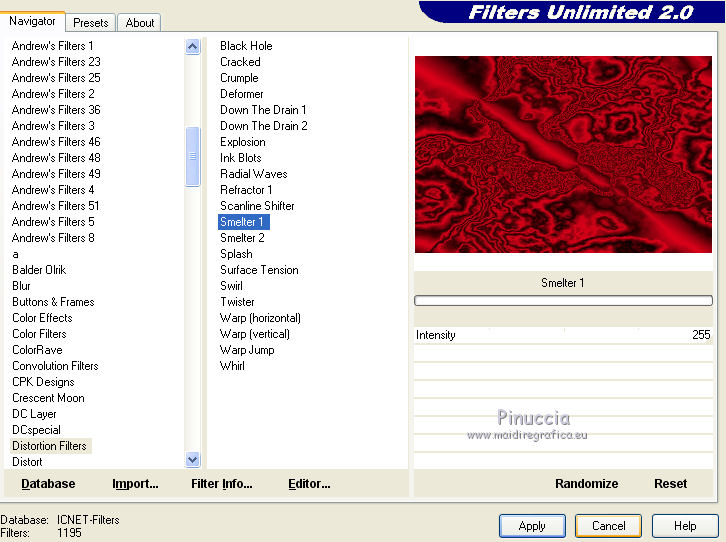Select Buttons & Frames category

[53, 302]
